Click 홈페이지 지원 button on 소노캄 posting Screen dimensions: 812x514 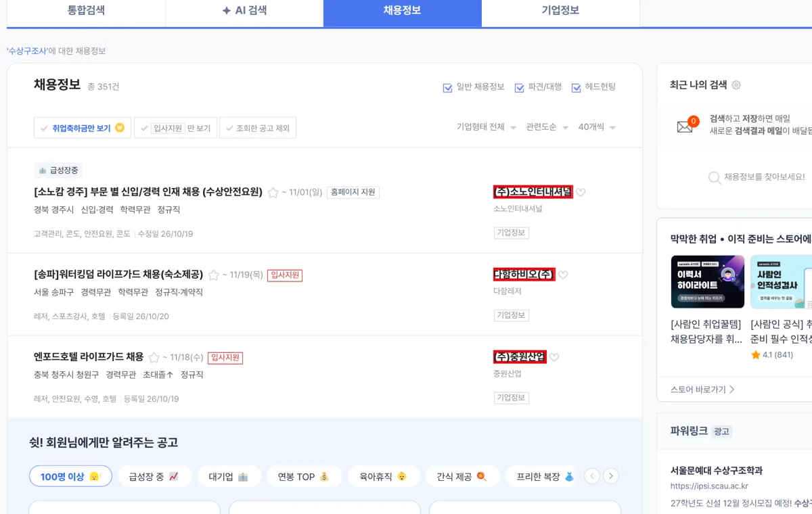[x=353, y=193]
